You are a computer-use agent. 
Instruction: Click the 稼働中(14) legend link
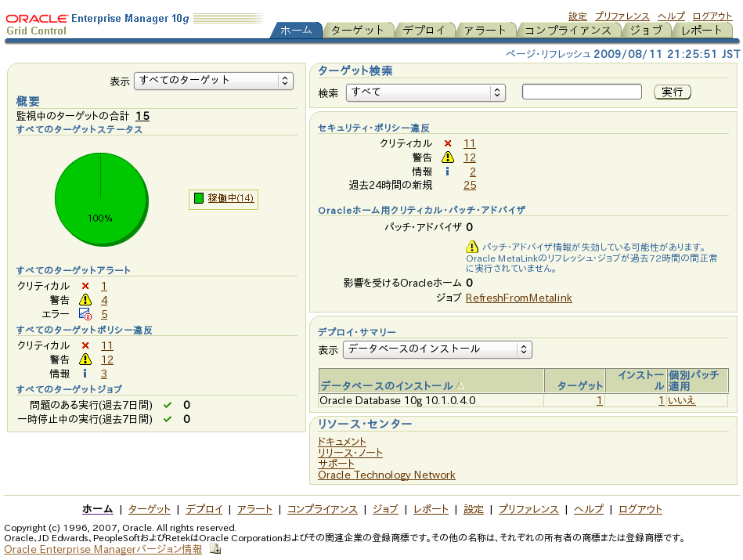coord(231,198)
